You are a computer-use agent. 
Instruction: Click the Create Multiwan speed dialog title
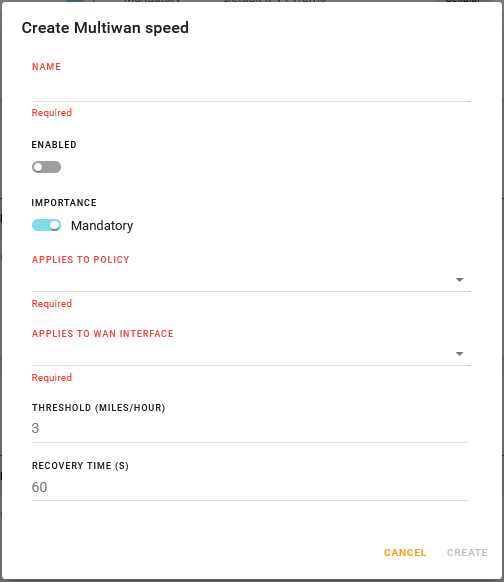pyautogui.click(x=105, y=28)
